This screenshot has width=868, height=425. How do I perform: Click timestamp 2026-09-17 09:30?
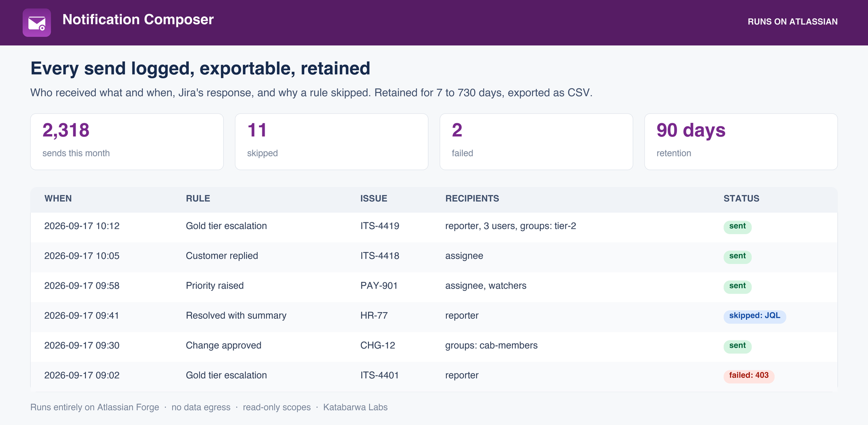(82, 346)
